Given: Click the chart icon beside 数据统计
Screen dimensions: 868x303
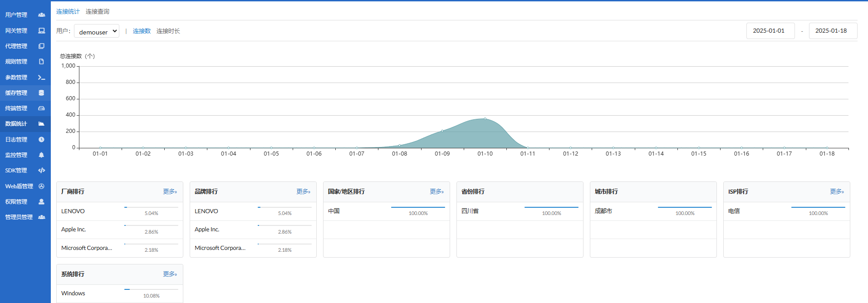Looking at the screenshot, I should coord(42,124).
